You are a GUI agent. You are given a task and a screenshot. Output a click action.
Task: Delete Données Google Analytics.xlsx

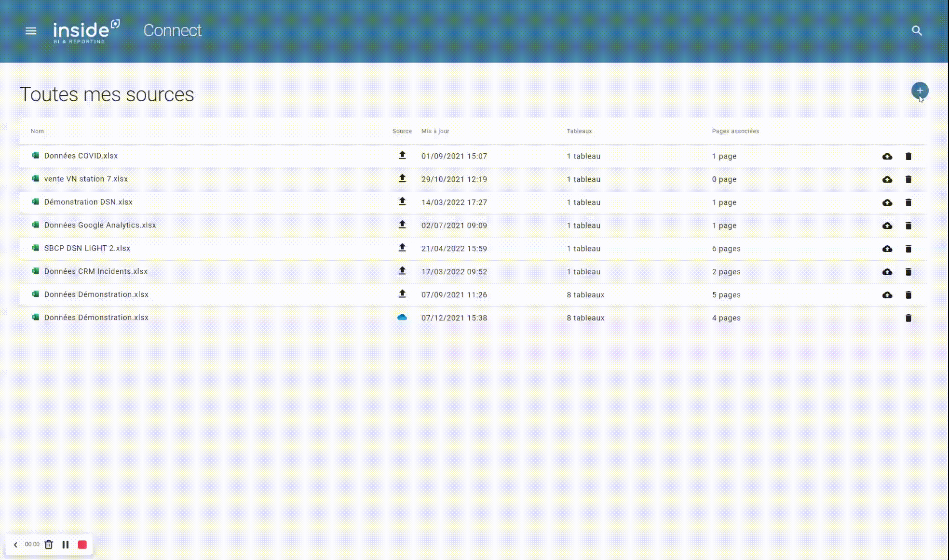[x=908, y=226]
